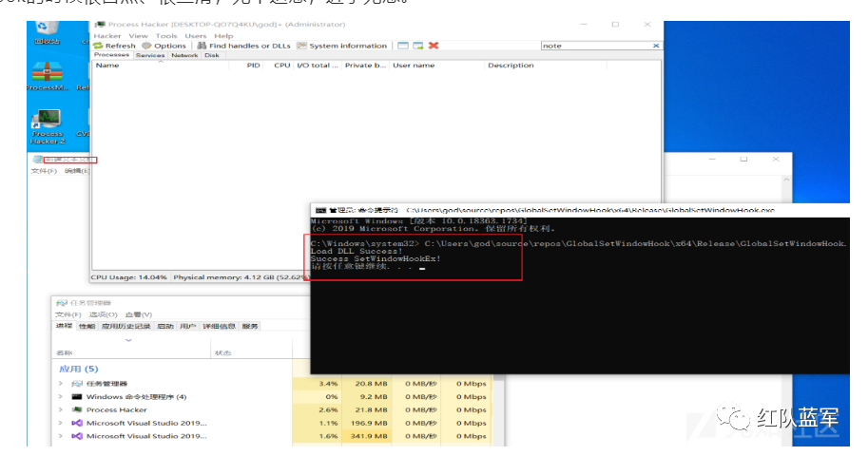Sort by the 名称 column in Task Manager
Screen dimensions: 868x456
65,353
